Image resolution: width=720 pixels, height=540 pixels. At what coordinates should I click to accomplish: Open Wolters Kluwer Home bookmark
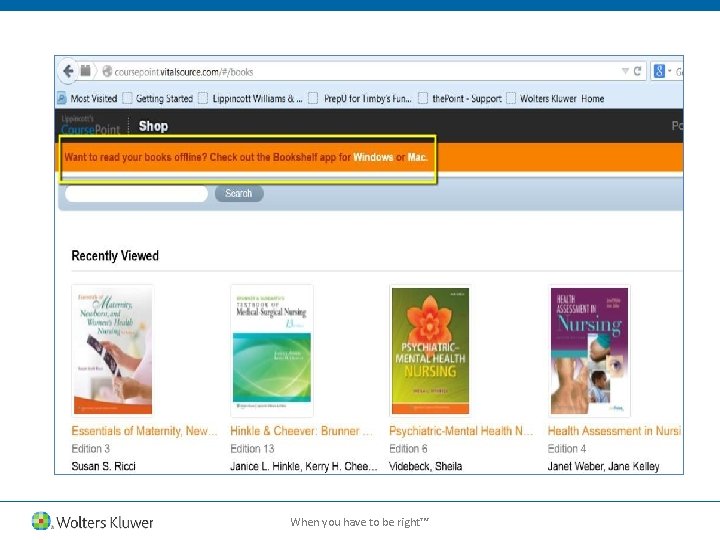coord(556,98)
